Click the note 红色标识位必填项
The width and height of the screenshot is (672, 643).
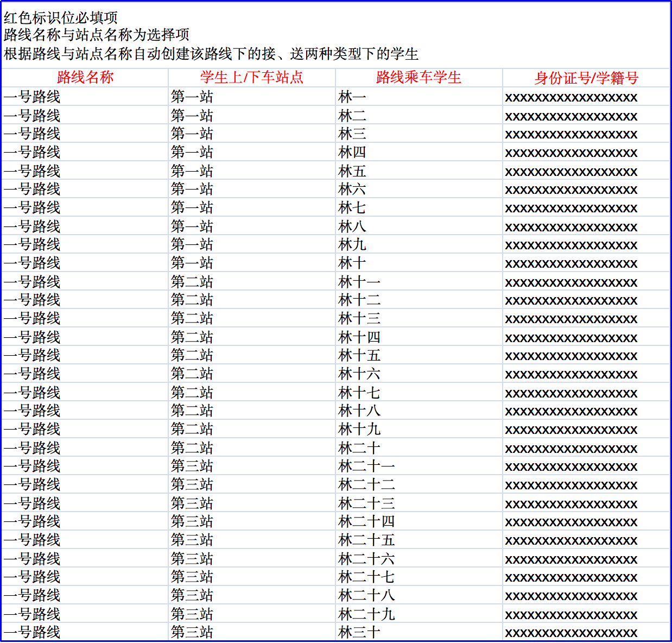click(61, 17)
